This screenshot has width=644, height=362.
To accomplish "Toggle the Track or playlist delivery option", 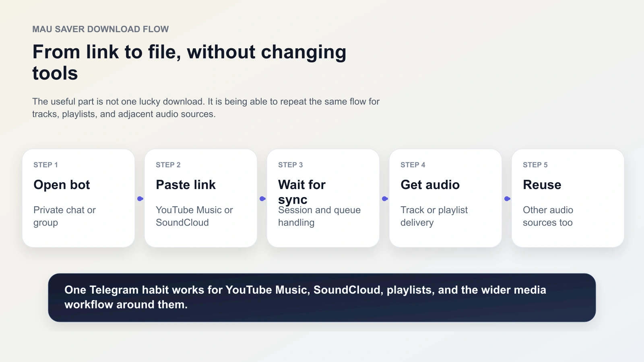I will 434,216.
